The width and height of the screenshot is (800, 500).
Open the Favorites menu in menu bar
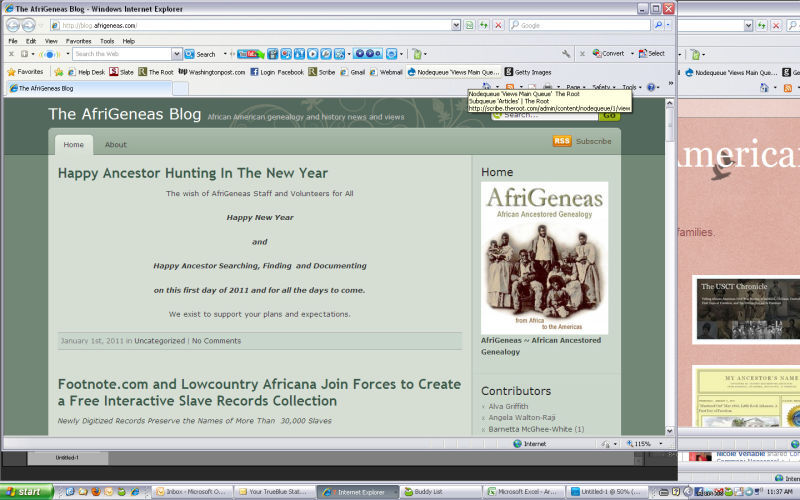[79, 41]
